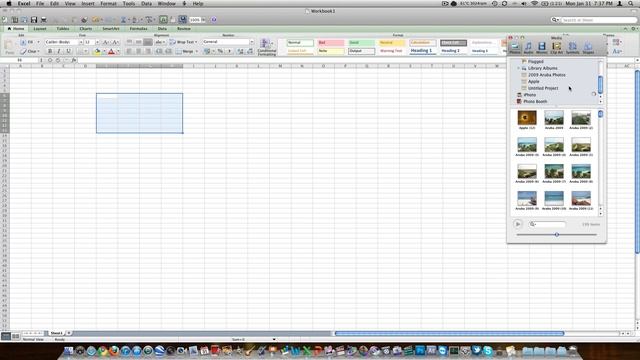Apply the Output cell style
This screenshot has height=360, width=640.
pos(361,51)
